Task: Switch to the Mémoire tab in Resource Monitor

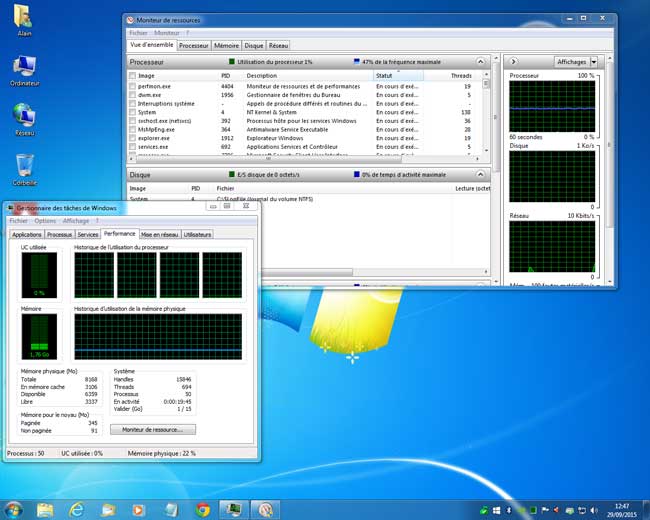Action: coord(226,46)
